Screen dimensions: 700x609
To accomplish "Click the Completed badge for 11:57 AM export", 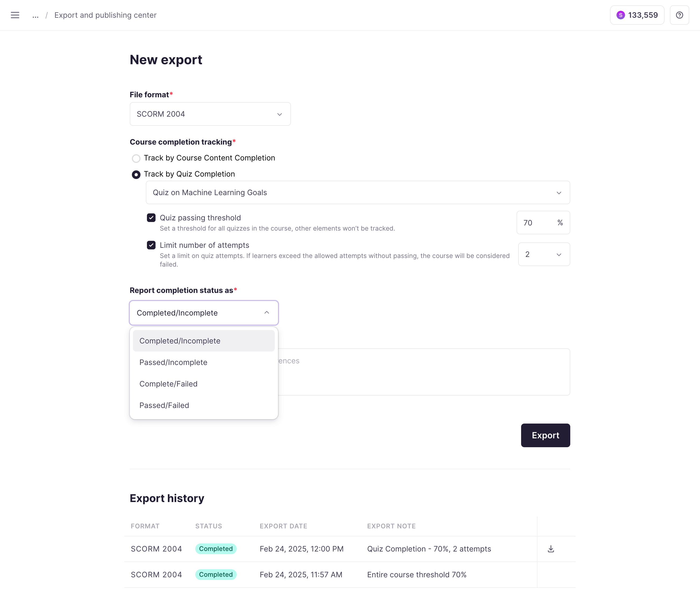I will (x=216, y=575).
